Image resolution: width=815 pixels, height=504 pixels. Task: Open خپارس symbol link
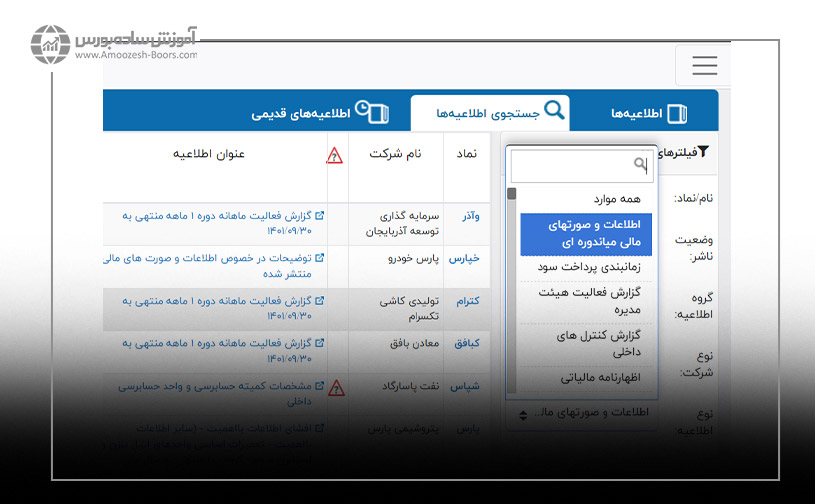(x=464, y=257)
